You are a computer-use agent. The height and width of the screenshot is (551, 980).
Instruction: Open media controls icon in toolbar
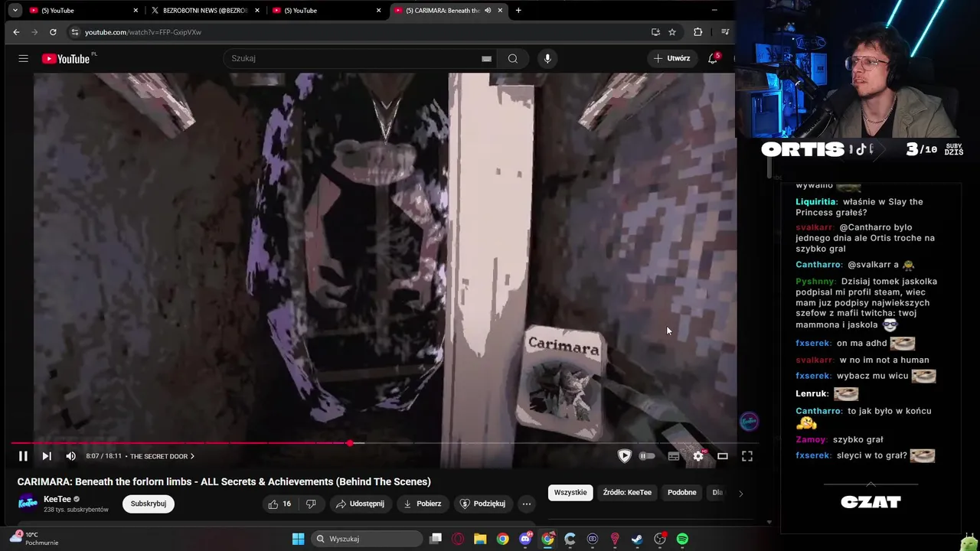point(725,32)
